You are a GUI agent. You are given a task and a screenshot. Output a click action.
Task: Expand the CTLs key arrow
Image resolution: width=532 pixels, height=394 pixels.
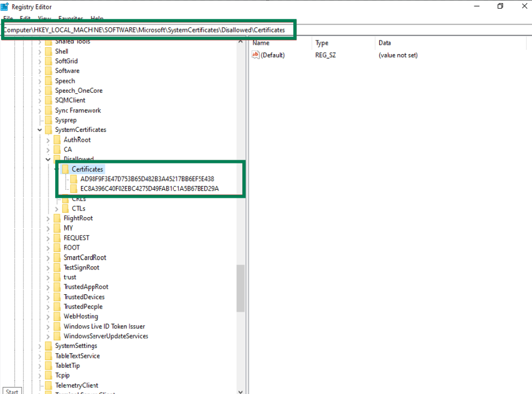coord(57,209)
